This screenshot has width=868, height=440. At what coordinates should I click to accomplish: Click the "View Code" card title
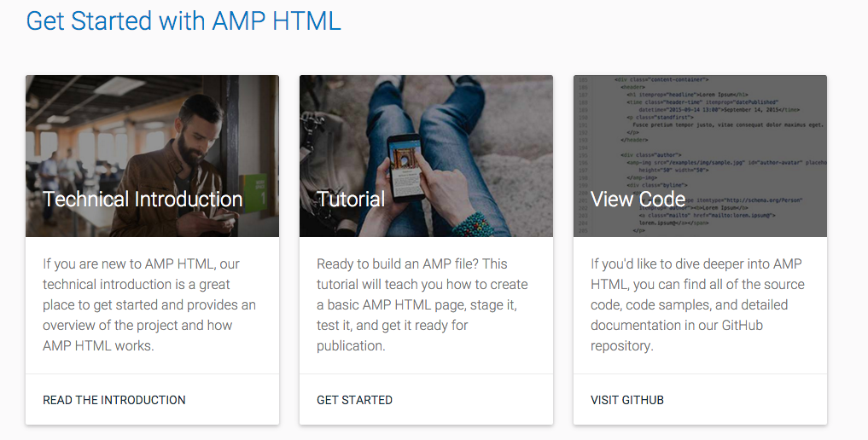638,200
